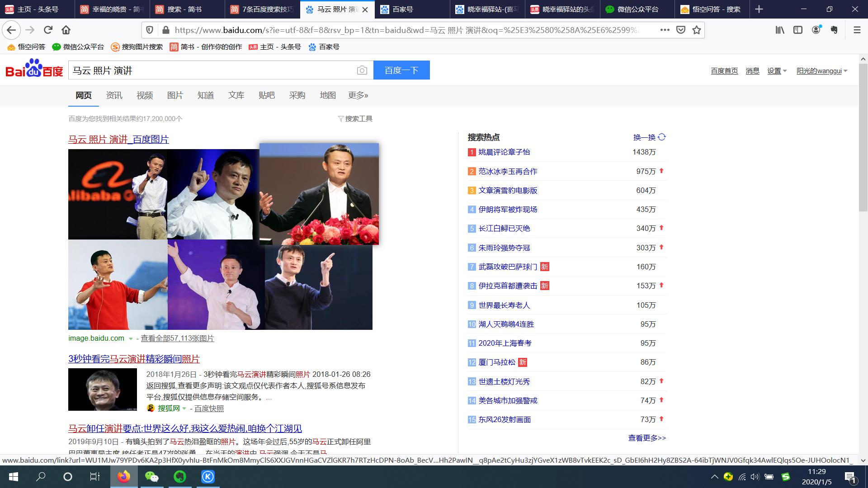Switch to 悟空问答 - 搜索 browser tab
The image size is (868, 488).
coord(712,9)
